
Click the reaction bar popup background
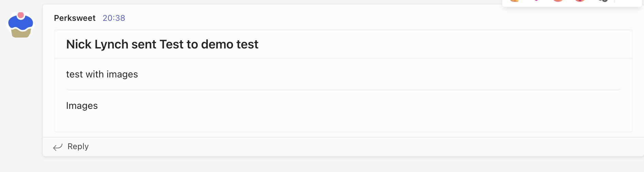(572, 4)
